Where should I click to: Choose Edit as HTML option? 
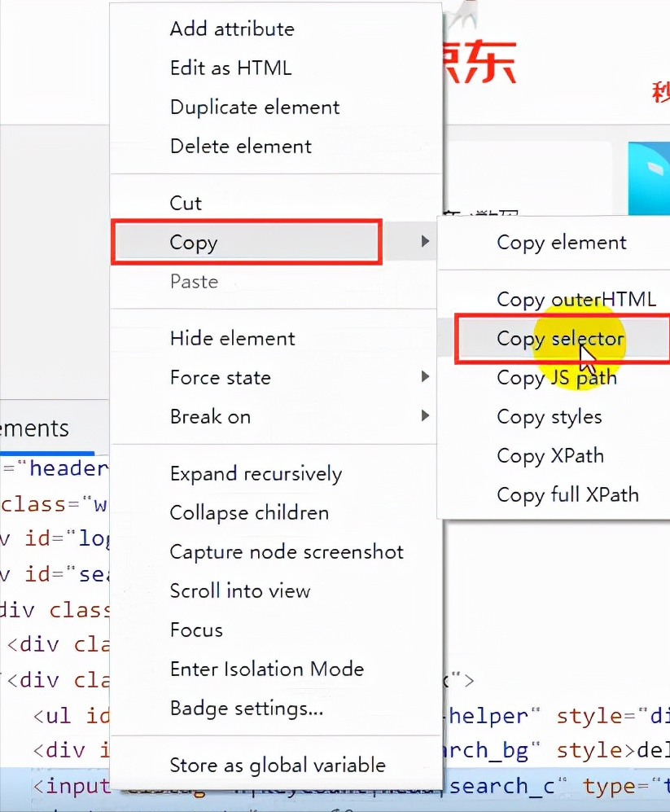tap(231, 68)
